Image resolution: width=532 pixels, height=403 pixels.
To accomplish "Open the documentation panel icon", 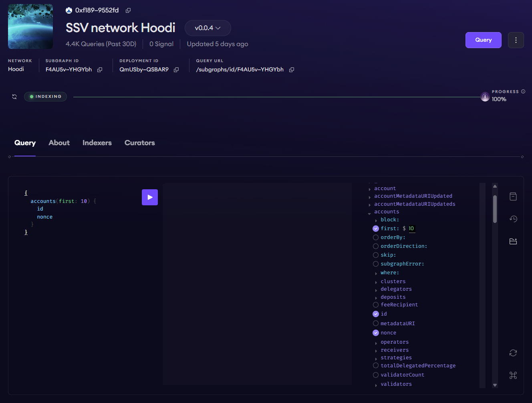I will click(513, 196).
